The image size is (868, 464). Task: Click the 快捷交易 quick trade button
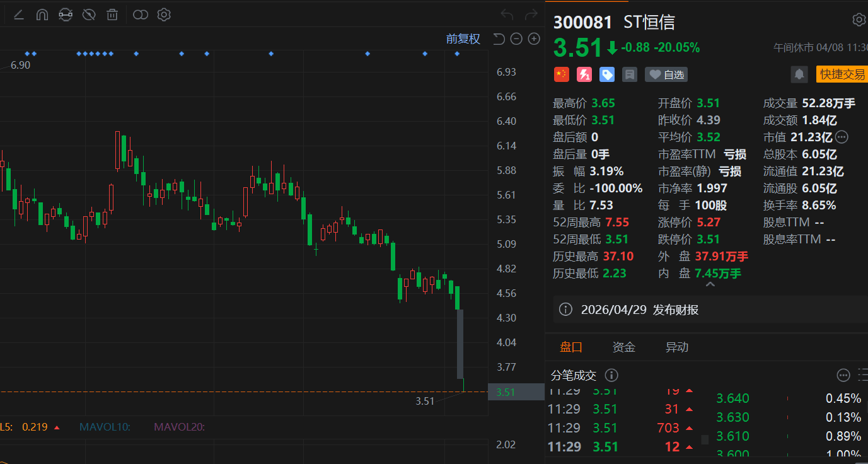pyautogui.click(x=842, y=74)
